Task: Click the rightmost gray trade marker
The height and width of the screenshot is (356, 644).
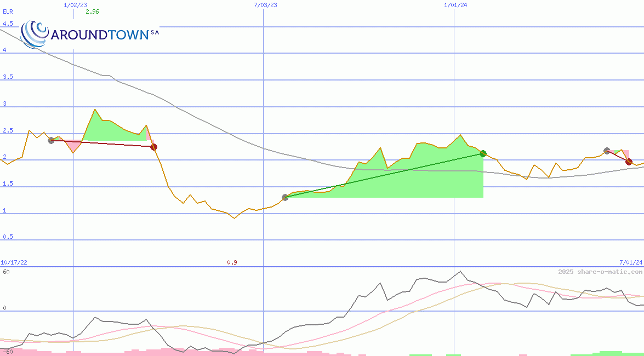Action: point(607,151)
